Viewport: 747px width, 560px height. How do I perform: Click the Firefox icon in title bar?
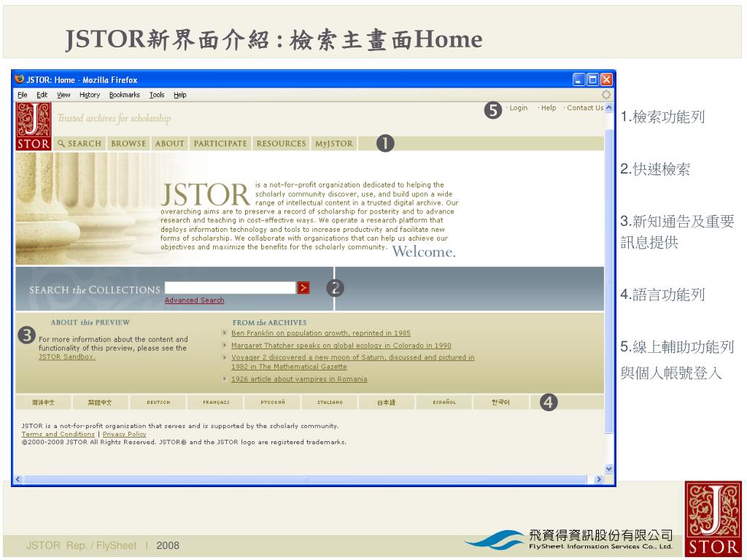[x=20, y=79]
